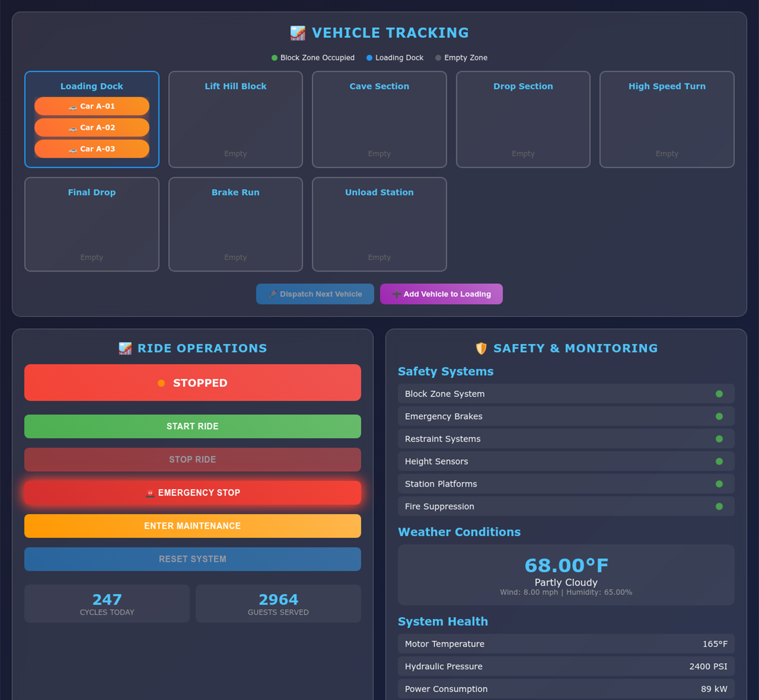The height and width of the screenshot is (700, 759).
Task: Add a vehicle to loading
Action: click(x=441, y=294)
